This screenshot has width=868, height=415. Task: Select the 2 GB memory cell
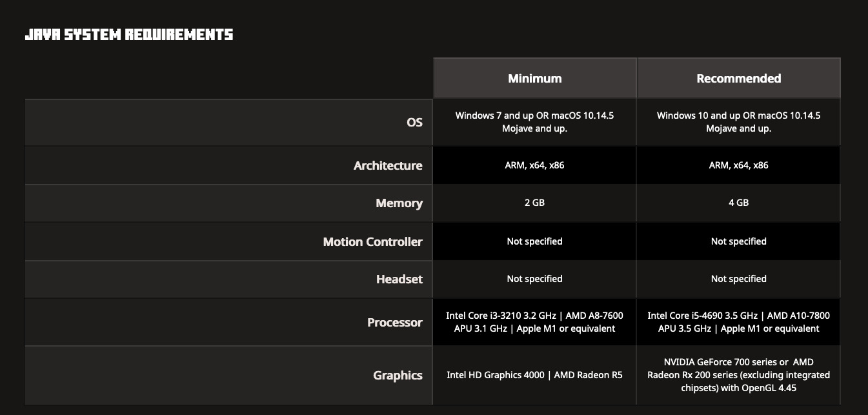click(x=534, y=203)
